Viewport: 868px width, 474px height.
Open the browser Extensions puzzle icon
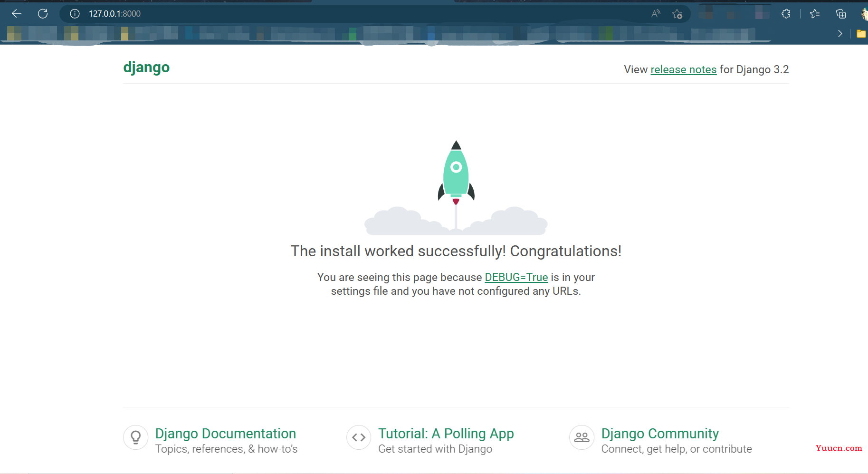pyautogui.click(x=786, y=14)
